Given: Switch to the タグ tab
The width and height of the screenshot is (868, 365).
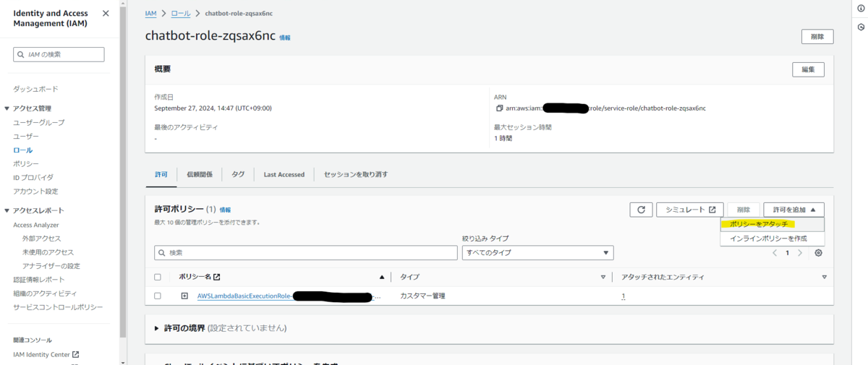Looking at the screenshot, I should pyautogui.click(x=238, y=174).
